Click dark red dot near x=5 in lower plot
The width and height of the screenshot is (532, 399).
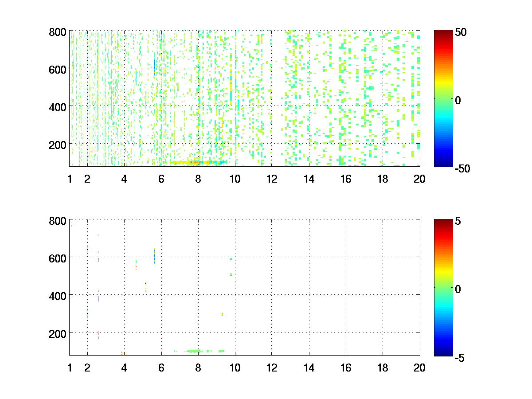coord(146,283)
